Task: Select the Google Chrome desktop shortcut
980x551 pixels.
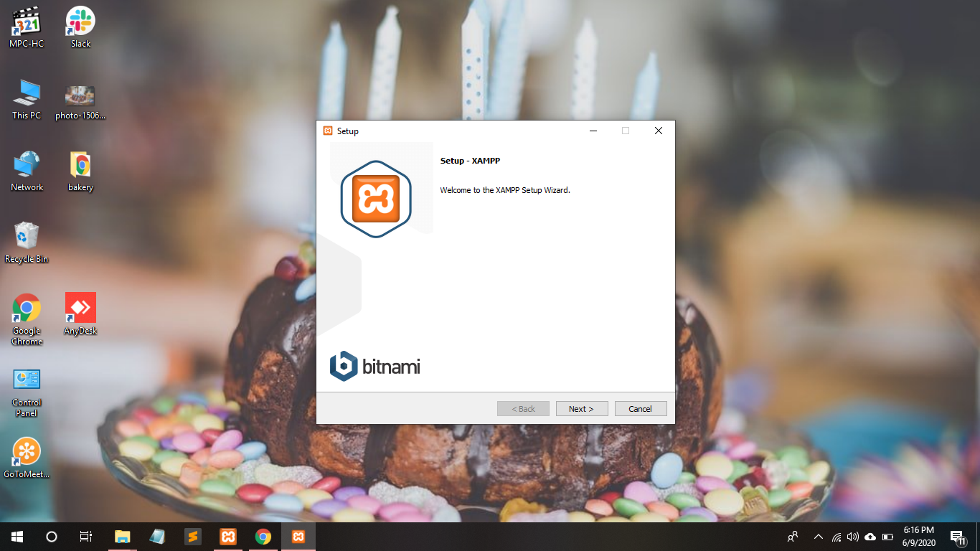Action: pyautogui.click(x=27, y=319)
